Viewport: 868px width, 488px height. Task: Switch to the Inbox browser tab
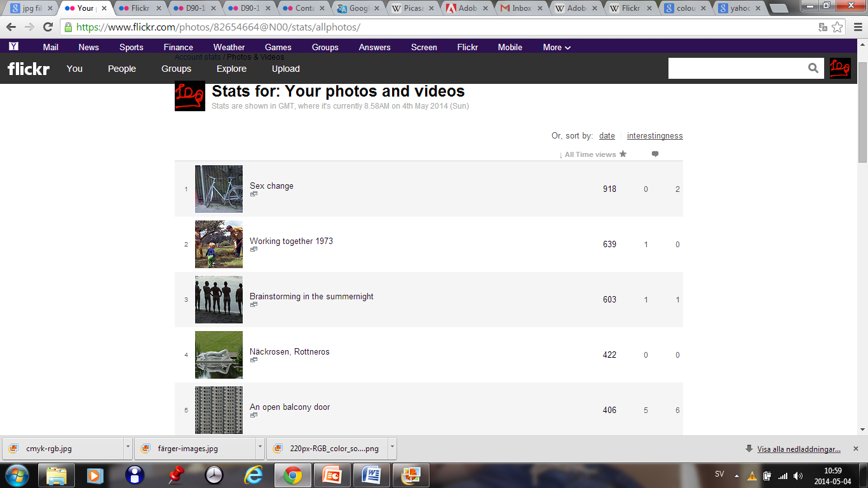[522, 8]
